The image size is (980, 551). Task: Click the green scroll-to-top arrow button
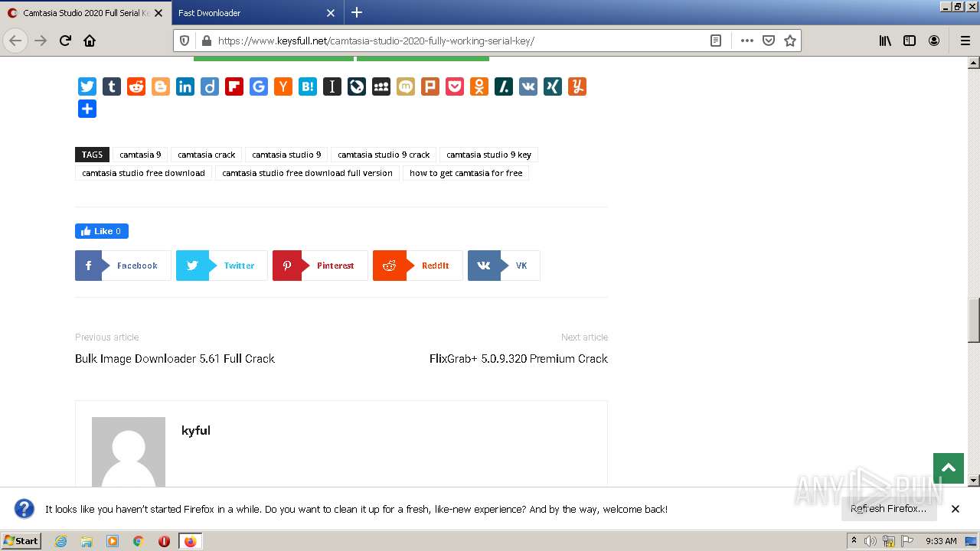[949, 468]
